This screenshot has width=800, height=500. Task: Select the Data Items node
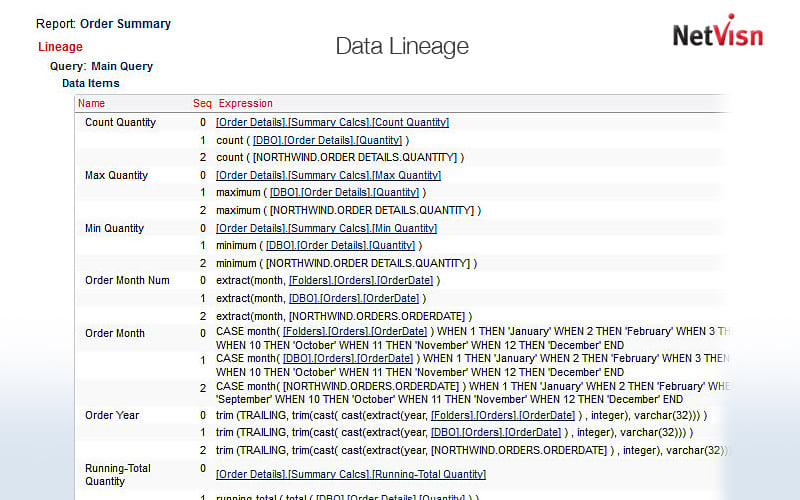coord(90,83)
